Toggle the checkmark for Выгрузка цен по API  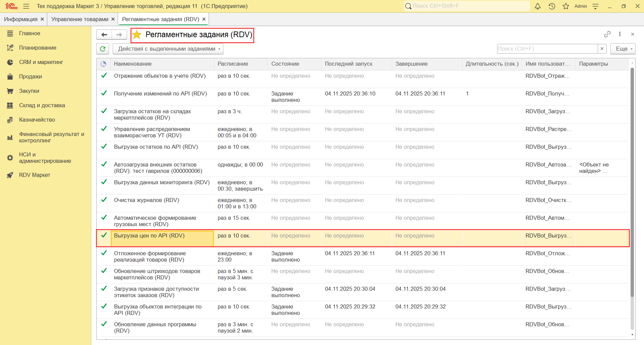click(x=104, y=235)
